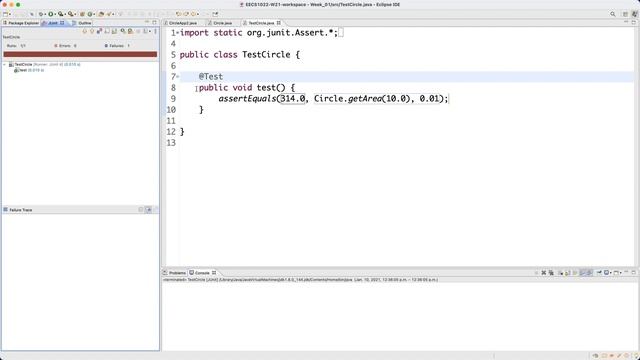Viewport: 640px width, 360px height.
Task: Toggle Console Scroll Lock icon
Action: click(x=567, y=273)
